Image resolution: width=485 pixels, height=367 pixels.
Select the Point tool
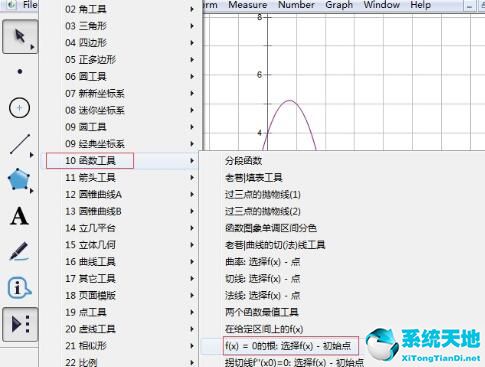[x=20, y=71]
